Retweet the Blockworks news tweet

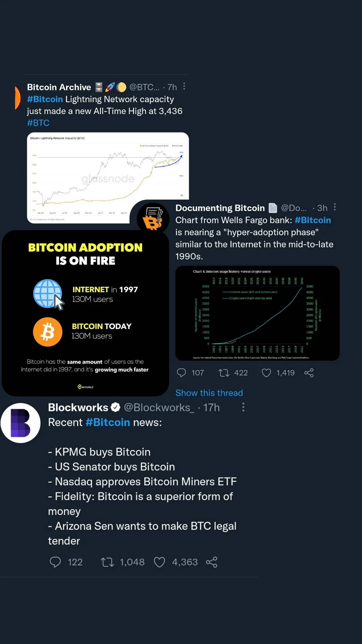coord(107,562)
